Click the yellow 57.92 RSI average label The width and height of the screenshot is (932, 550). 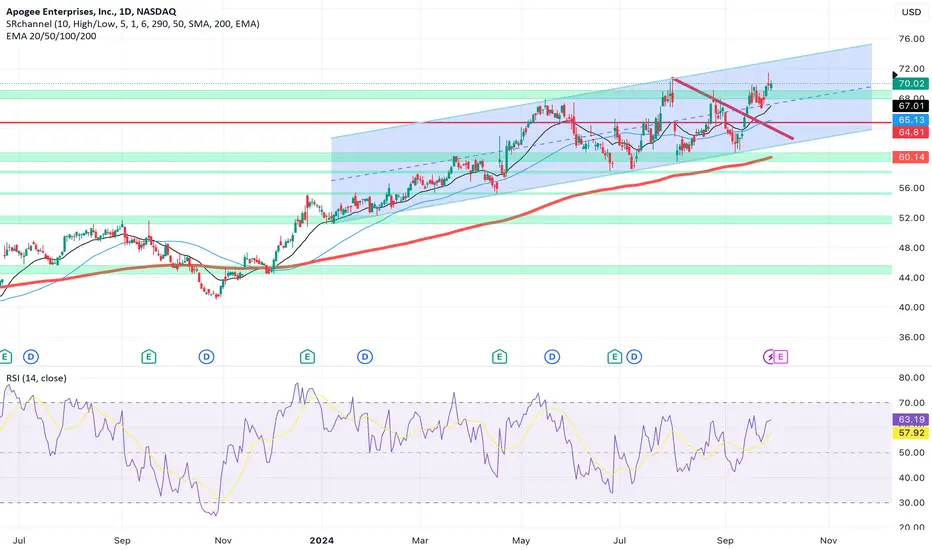[911, 433]
